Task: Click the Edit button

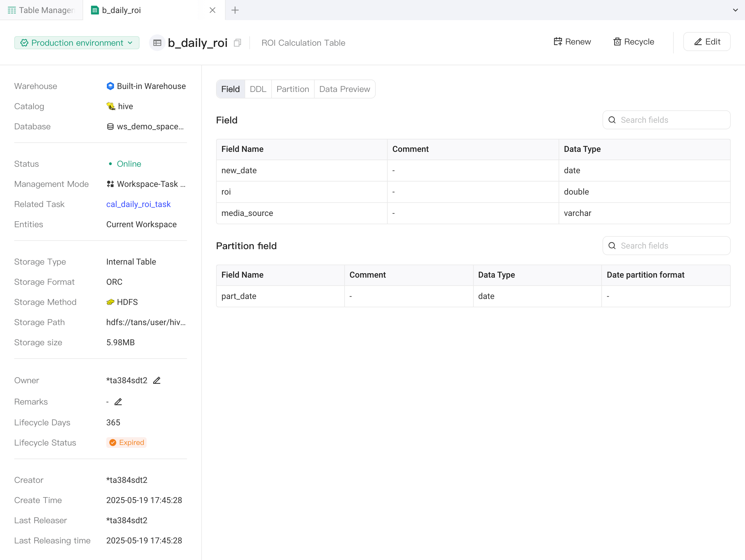Action: click(x=707, y=42)
